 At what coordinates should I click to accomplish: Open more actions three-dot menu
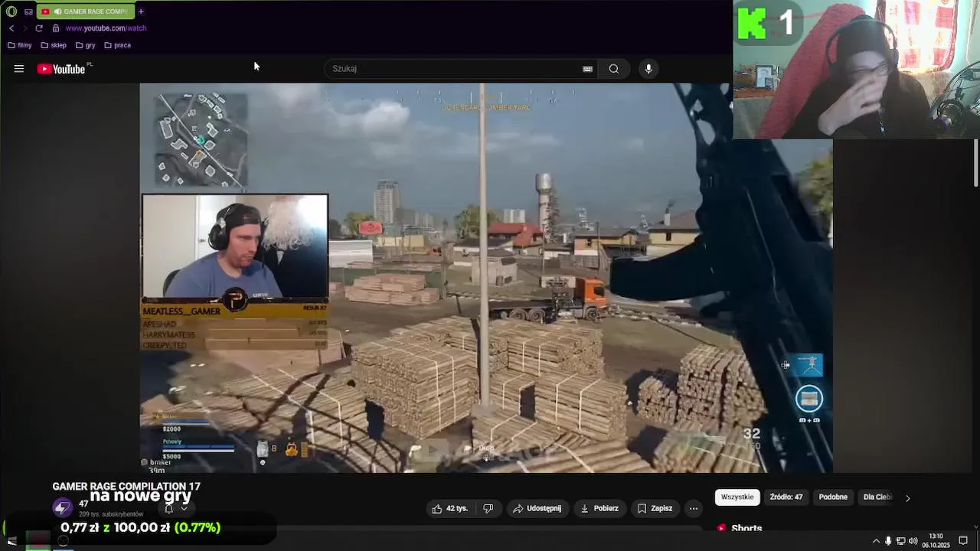tap(694, 508)
